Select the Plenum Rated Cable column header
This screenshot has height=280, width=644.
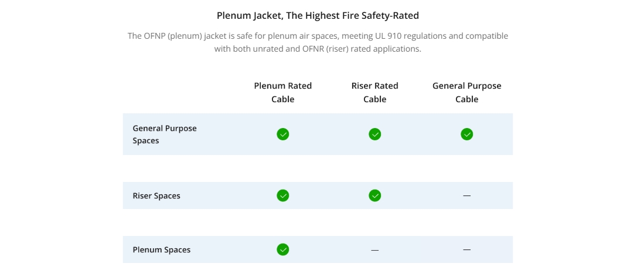click(282, 93)
